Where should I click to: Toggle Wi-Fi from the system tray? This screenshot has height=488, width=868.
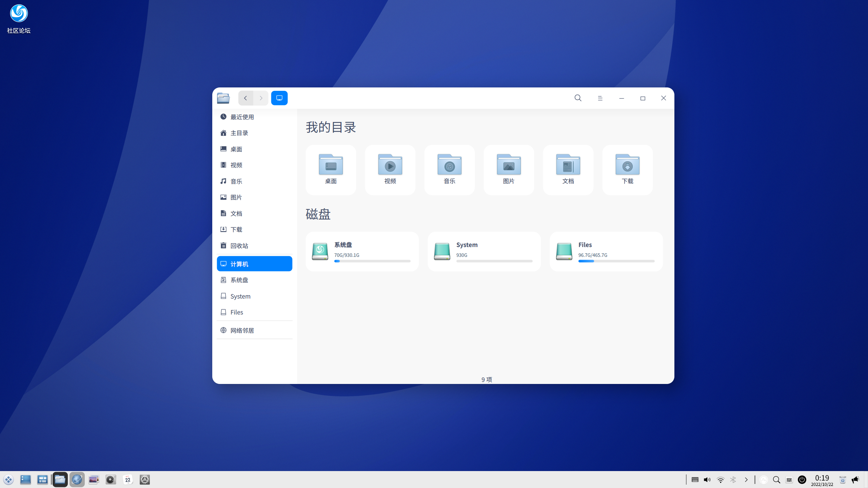point(720,480)
